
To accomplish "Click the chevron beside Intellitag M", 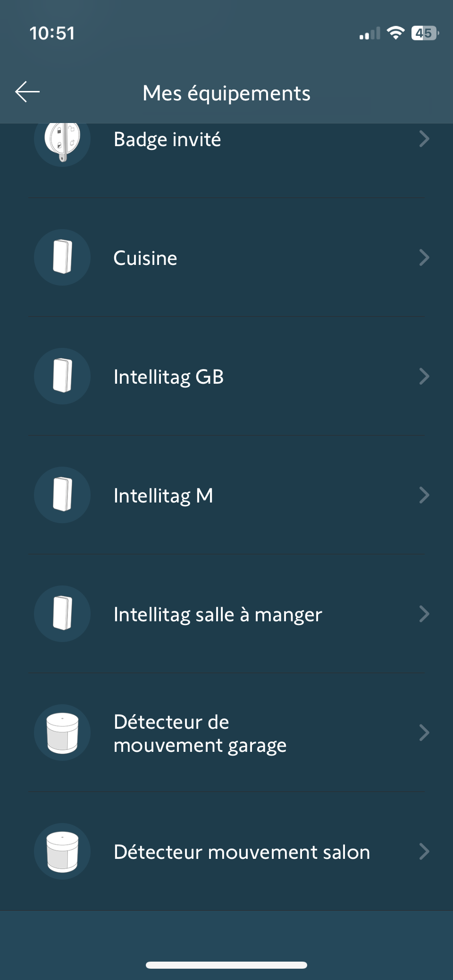I will coord(424,495).
